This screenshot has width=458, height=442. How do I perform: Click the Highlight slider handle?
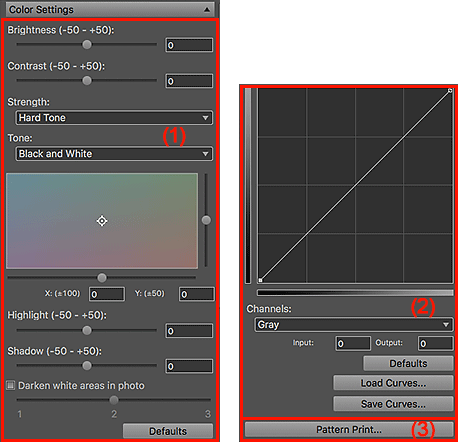coord(87,330)
